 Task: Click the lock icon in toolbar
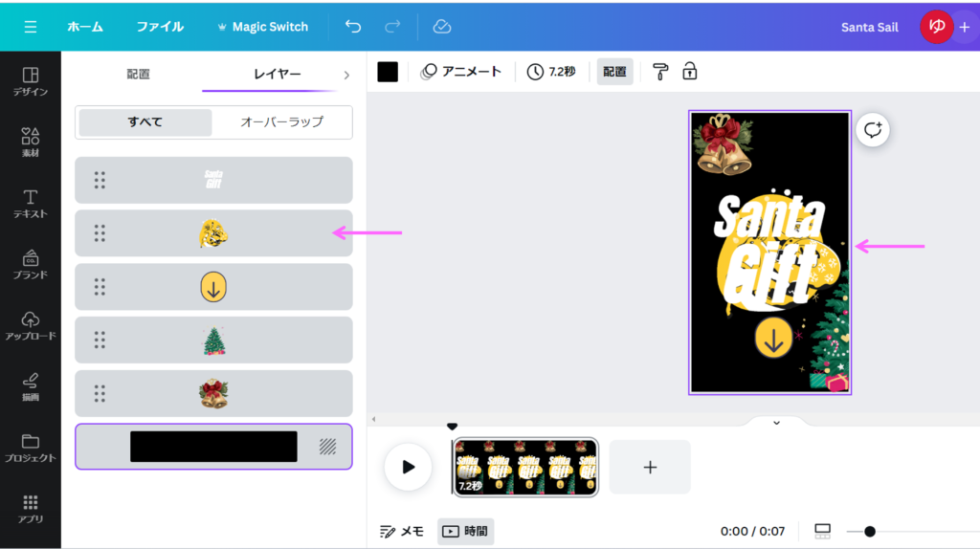tap(689, 72)
